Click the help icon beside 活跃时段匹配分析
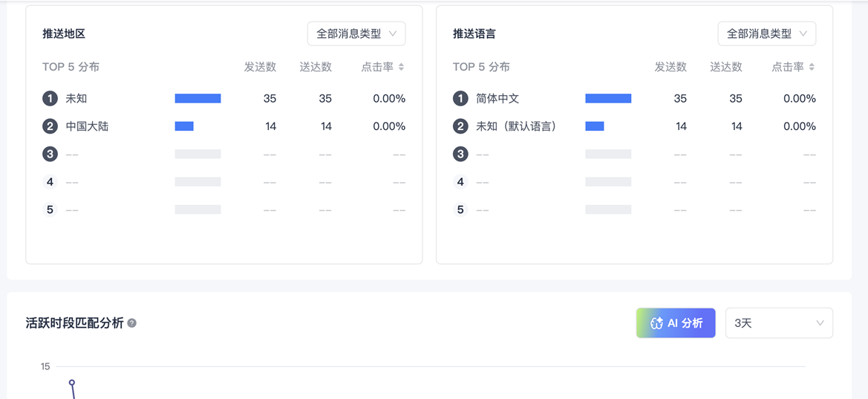 (x=132, y=323)
